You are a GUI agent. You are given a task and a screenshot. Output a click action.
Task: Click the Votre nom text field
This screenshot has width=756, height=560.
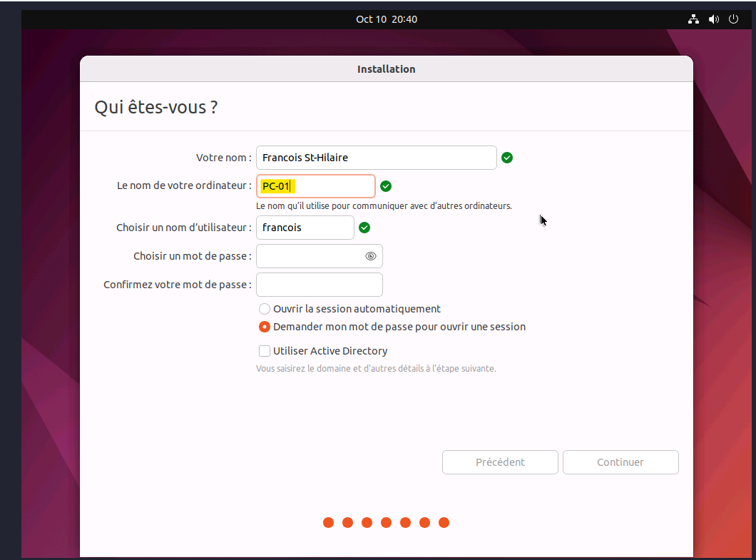click(x=376, y=158)
